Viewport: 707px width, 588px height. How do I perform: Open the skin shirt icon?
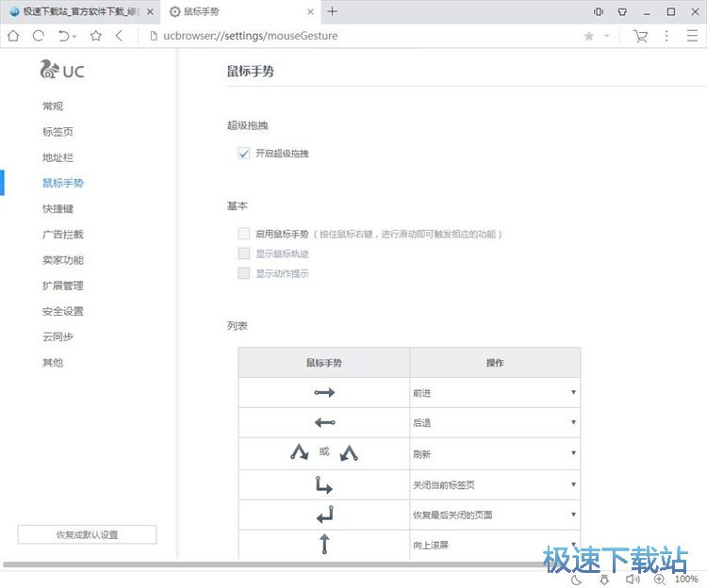tap(623, 11)
